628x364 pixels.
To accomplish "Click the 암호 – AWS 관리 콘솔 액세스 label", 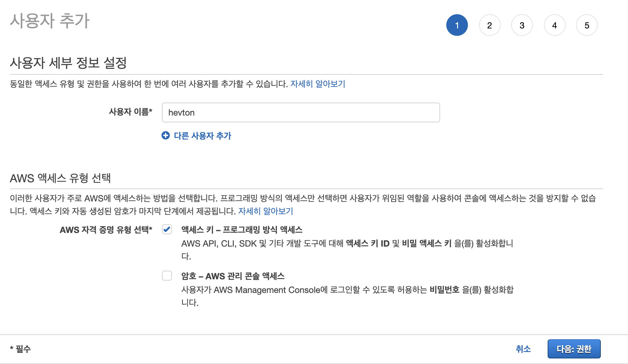I will coord(233,276).
